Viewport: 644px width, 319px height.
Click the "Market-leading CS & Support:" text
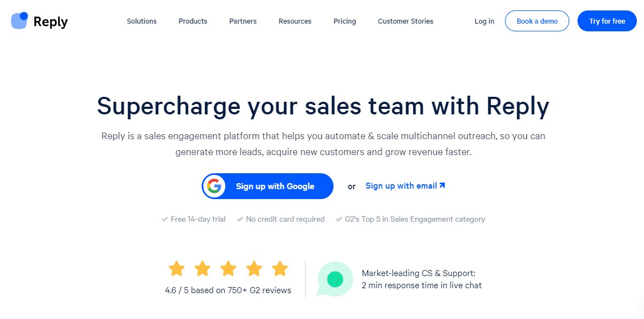[419, 273]
